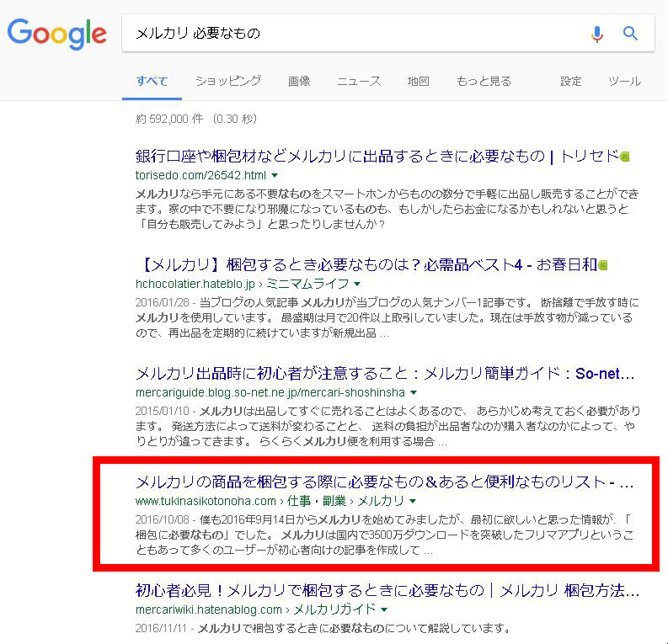Open the もっと見る menu
This screenshot has height=644, width=668.
484,81
